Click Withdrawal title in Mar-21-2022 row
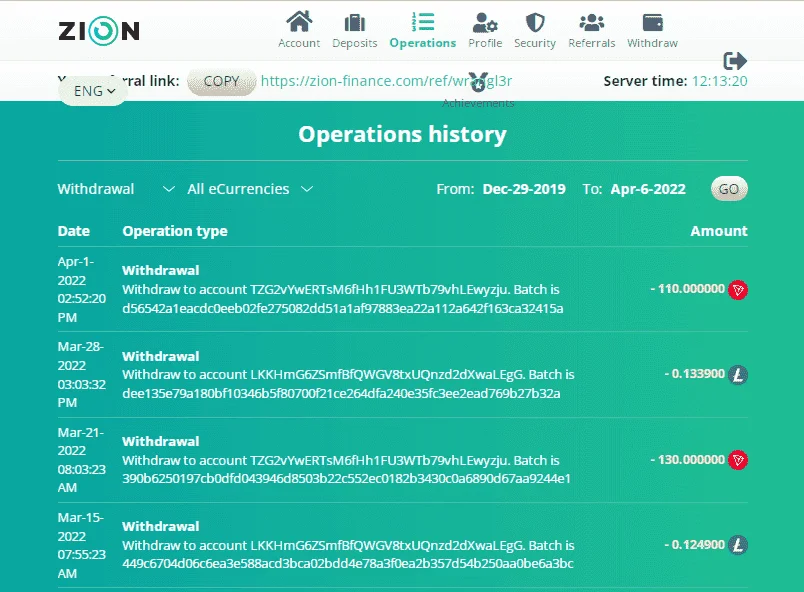Screen dimensions: 804x592 click(x=160, y=441)
